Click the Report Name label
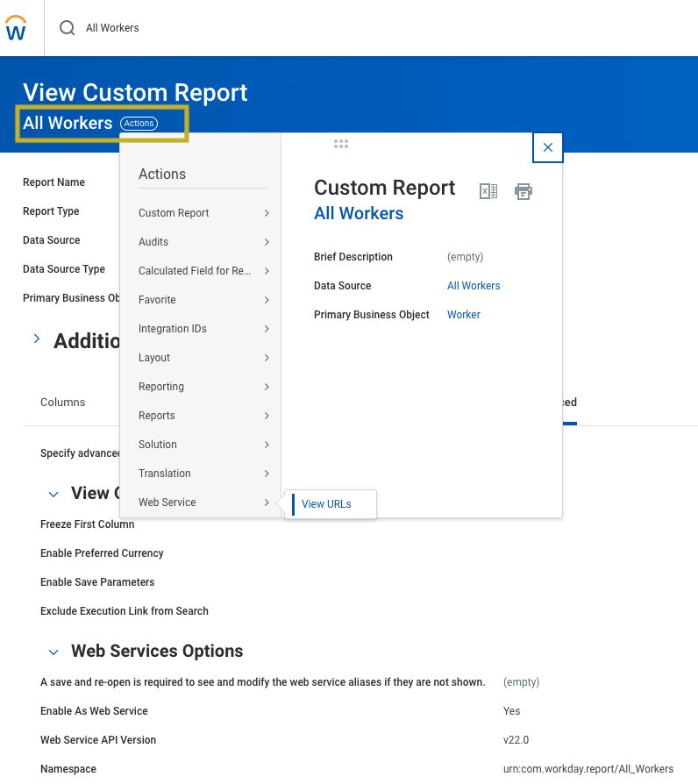698x784 pixels. [x=54, y=182]
